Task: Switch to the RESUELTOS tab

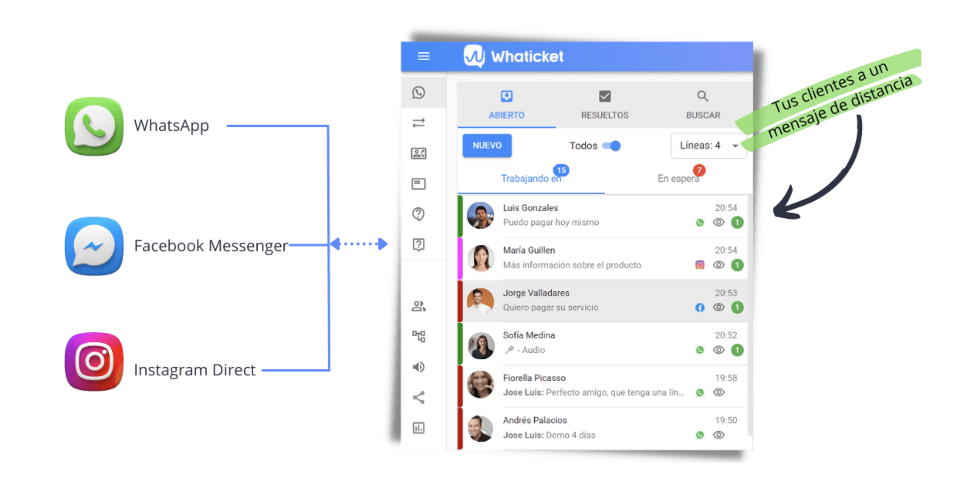Action: click(x=604, y=105)
